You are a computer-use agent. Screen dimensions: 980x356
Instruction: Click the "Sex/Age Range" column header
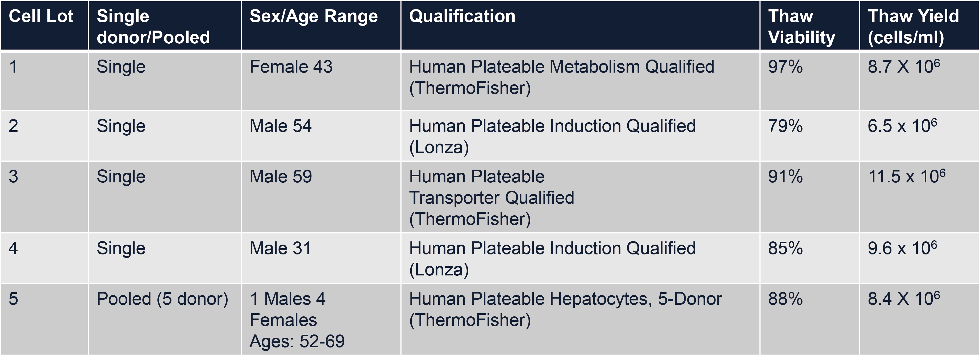coord(314,17)
